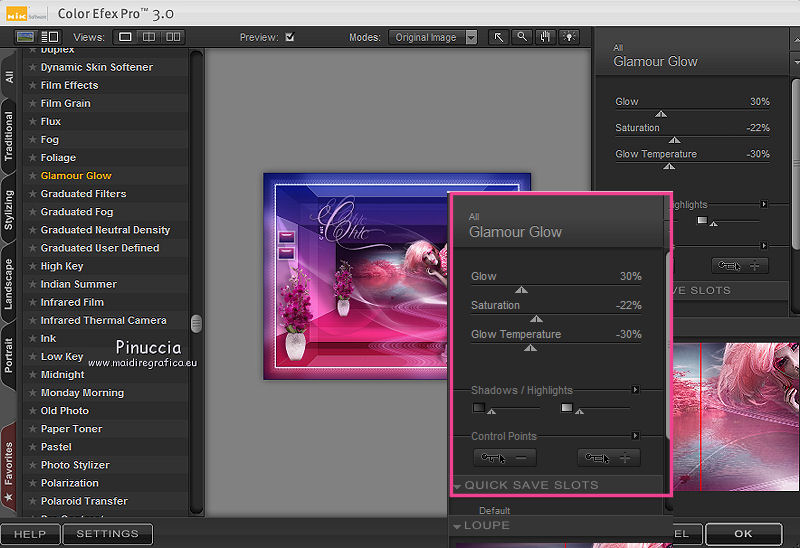Select the Default quick save slot
800x548 pixels.
tap(494, 510)
